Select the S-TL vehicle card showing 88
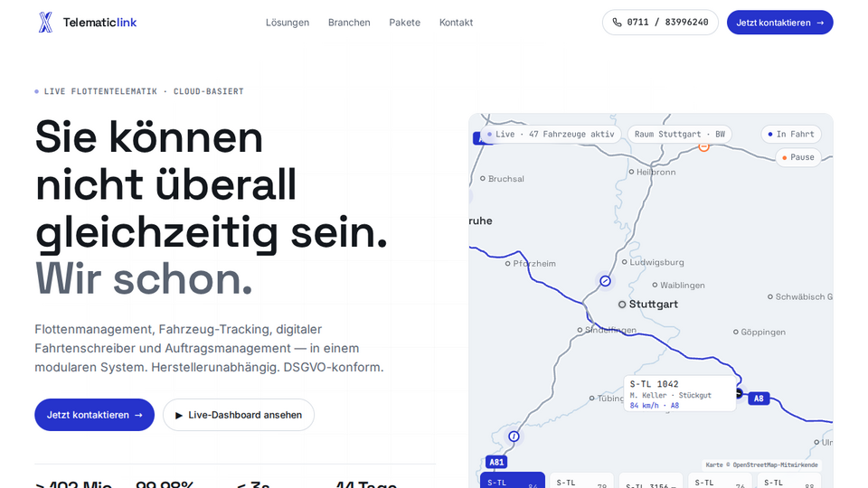Image resolution: width=868 pixels, height=488 pixels. coord(788,481)
